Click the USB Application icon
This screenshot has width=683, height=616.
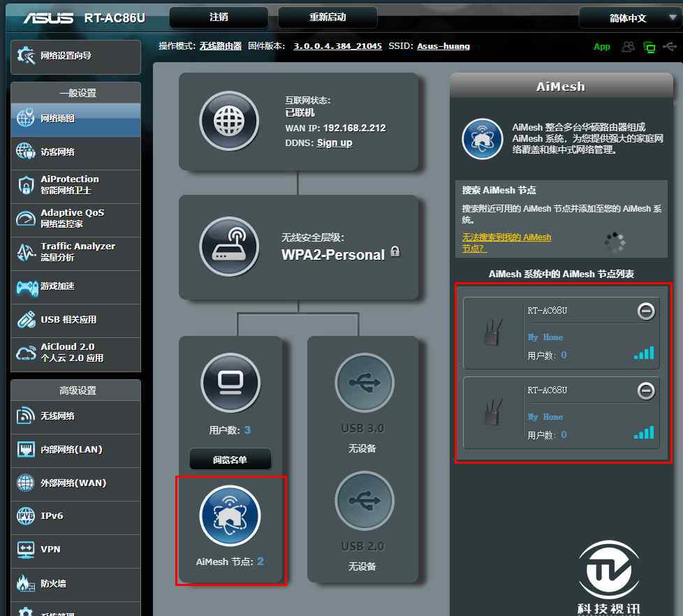(26, 320)
